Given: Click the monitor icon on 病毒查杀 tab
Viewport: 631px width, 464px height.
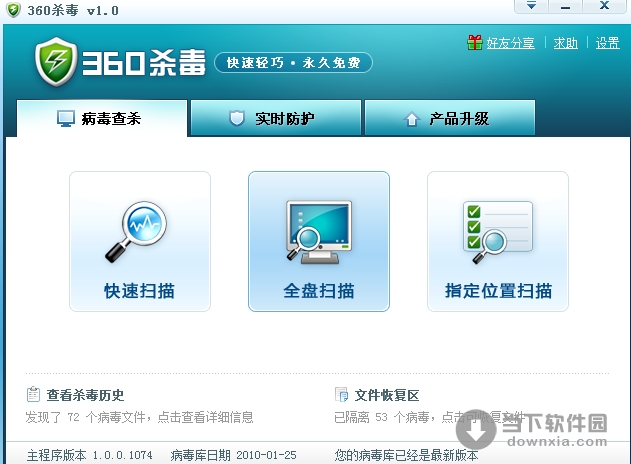Looking at the screenshot, I should [x=66, y=119].
